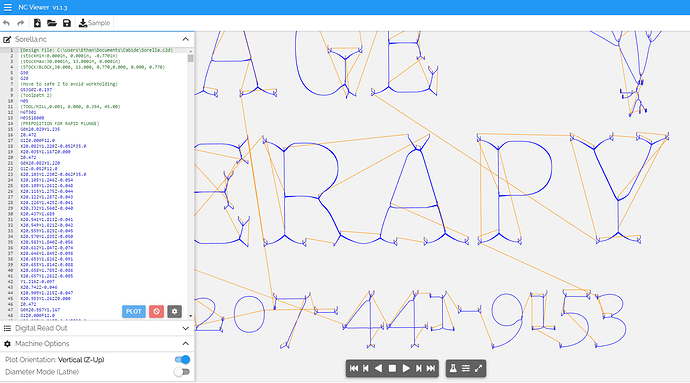Toggle fullscreen with the expand arrows icon
690x383 pixels.
[479, 368]
